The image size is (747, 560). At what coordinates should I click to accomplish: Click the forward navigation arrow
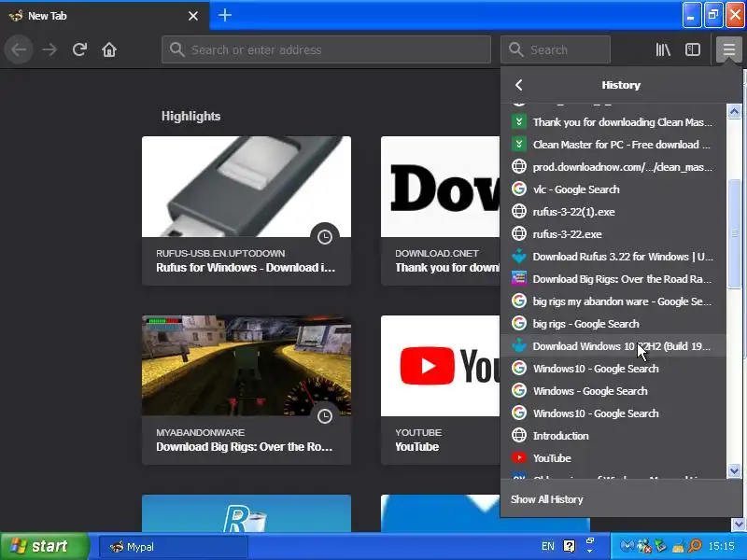[49, 49]
